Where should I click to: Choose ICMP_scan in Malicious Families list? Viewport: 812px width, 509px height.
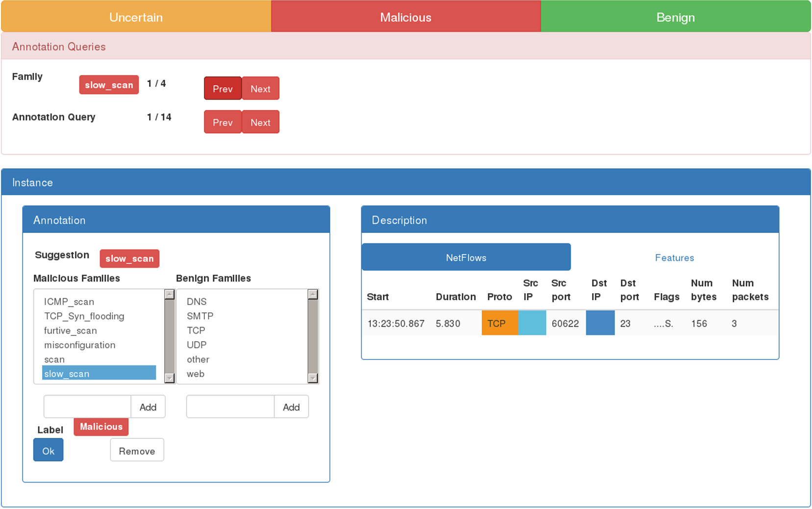pos(69,302)
